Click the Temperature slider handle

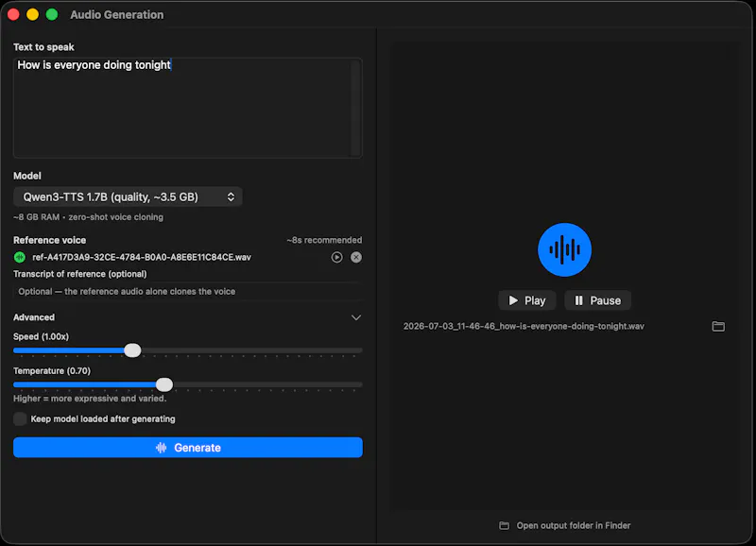[164, 384]
